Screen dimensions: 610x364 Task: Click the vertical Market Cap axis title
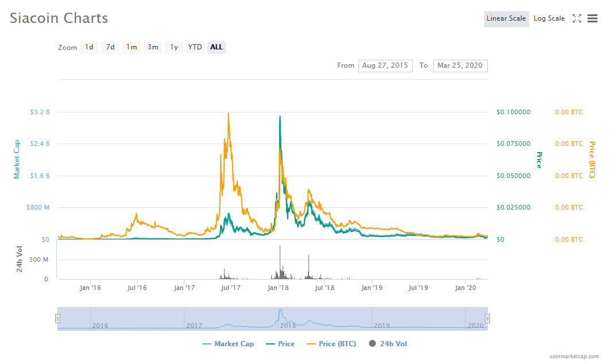click(17, 160)
